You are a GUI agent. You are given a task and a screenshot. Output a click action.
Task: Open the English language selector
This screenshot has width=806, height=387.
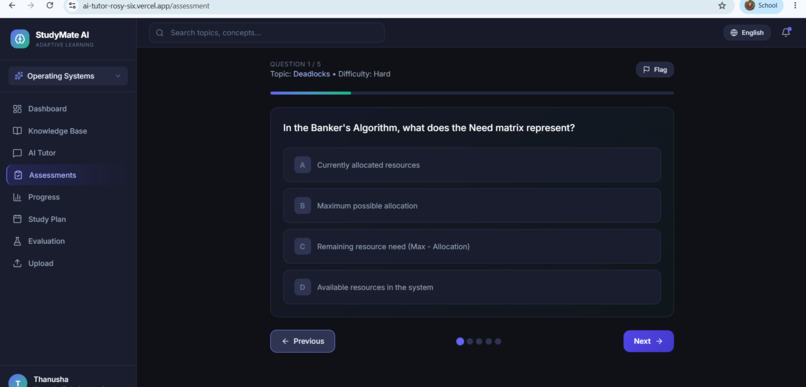(x=747, y=33)
